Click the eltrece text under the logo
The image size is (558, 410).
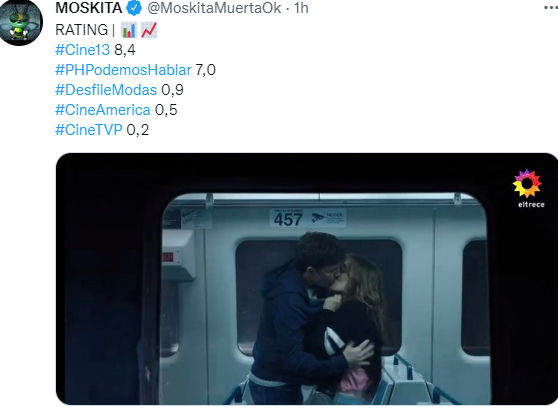[531, 205]
